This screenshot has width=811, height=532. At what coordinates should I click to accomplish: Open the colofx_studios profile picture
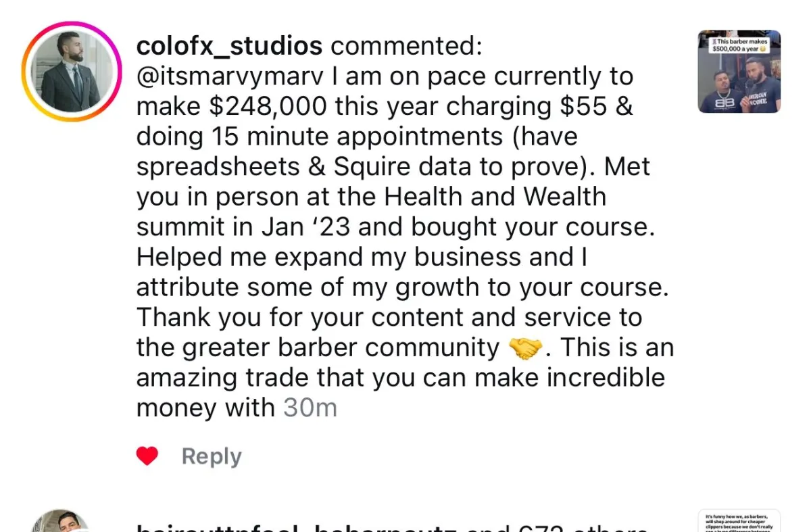point(71,72)
